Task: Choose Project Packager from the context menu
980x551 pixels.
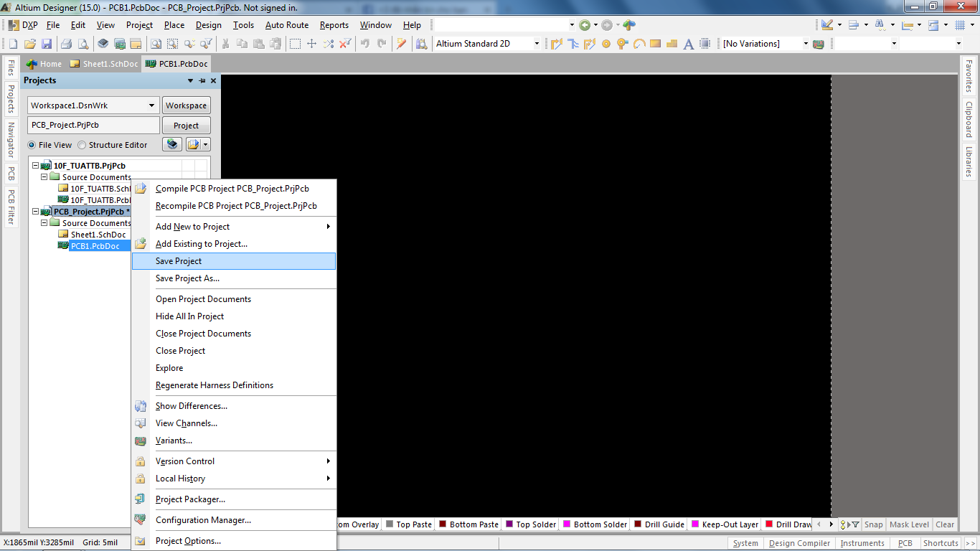Action: [234, 499]
